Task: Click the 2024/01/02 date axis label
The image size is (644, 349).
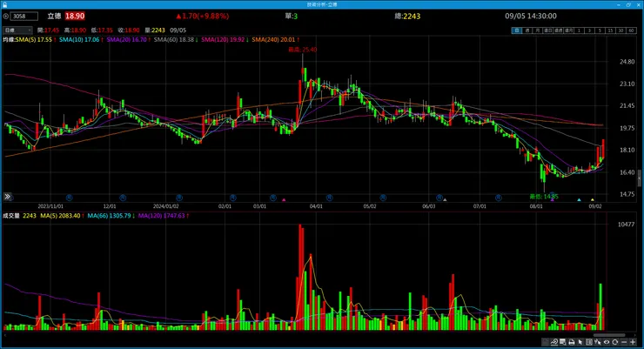Action: click(x=166, y=206)
